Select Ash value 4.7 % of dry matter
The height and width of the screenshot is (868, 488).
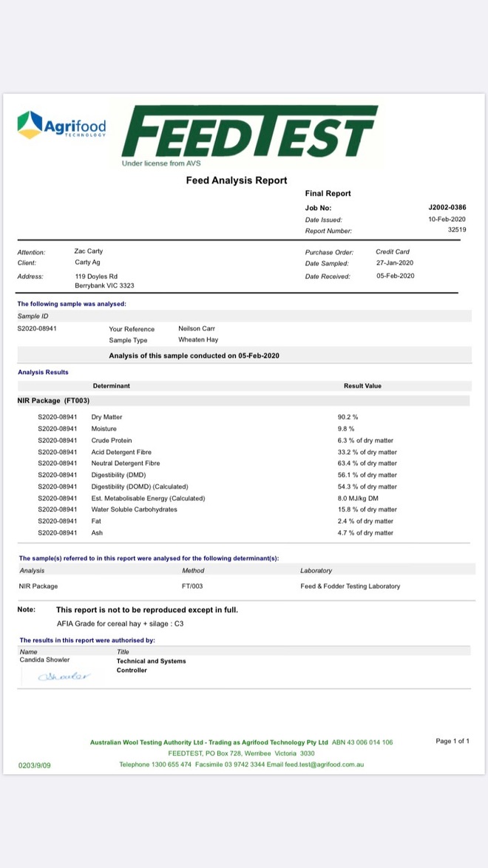[x=365, y=532]
